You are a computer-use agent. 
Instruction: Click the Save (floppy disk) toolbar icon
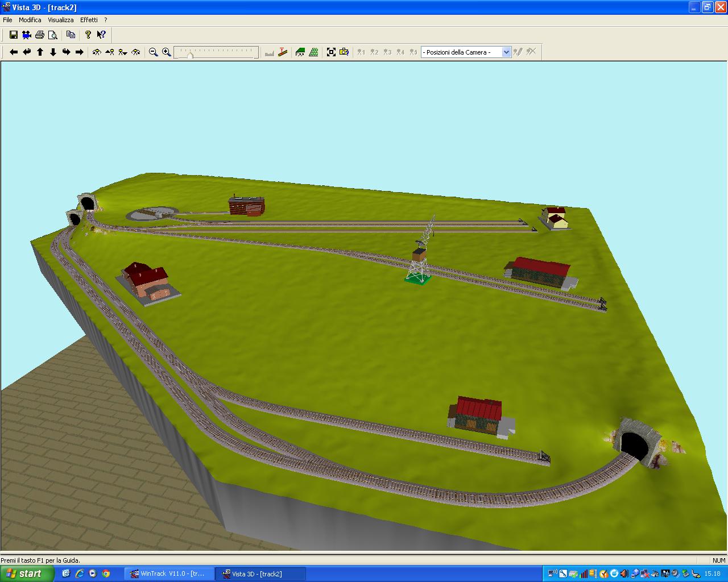(x=14, y=35)
